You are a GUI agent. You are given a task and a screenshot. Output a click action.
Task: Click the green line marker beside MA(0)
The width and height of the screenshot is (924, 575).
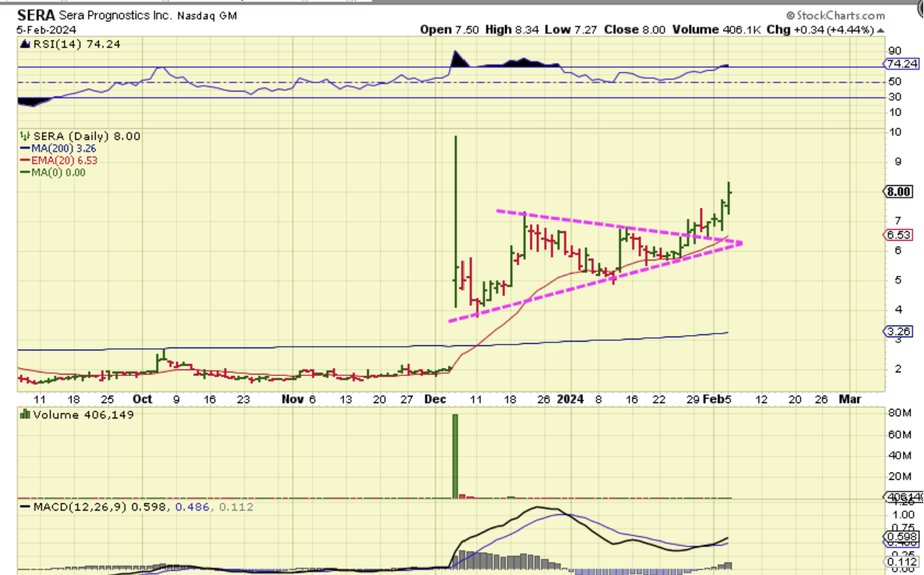point(25,172)
